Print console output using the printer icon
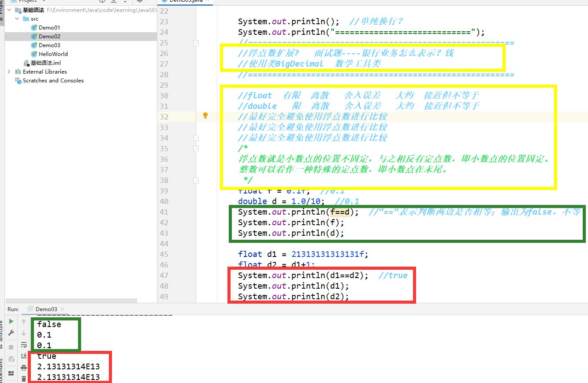 pyautogui.click(x=24, y=368)
